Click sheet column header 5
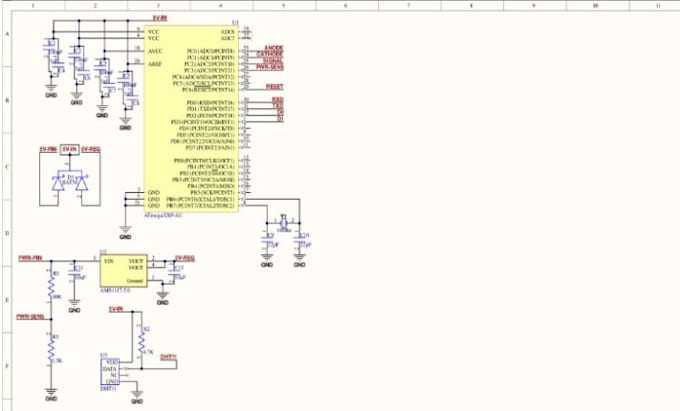680x411 pixels. [283, 5]
